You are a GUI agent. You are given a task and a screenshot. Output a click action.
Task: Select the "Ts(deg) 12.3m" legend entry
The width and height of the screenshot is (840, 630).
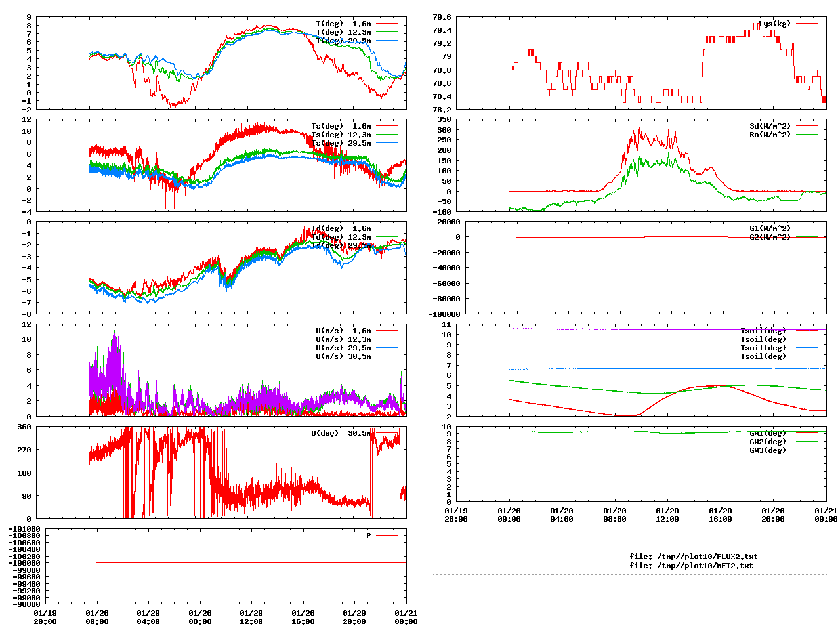pos(341,135)
